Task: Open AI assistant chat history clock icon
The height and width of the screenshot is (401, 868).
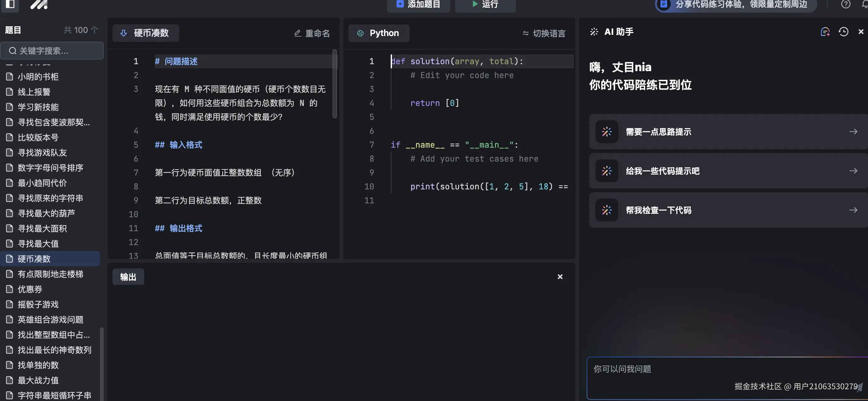Action: click(843, 31)
